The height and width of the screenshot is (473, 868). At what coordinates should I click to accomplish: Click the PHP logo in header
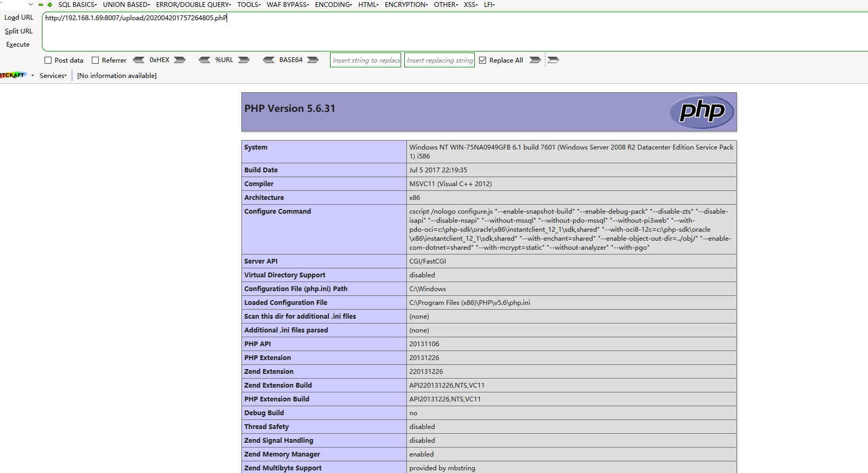[x=701, y=111]
